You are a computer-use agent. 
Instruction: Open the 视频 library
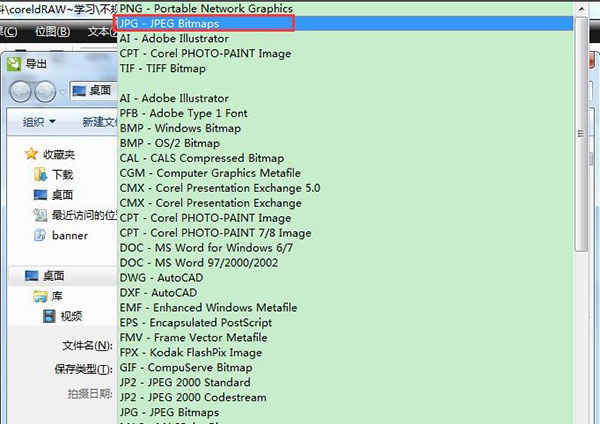coord(71,316)
